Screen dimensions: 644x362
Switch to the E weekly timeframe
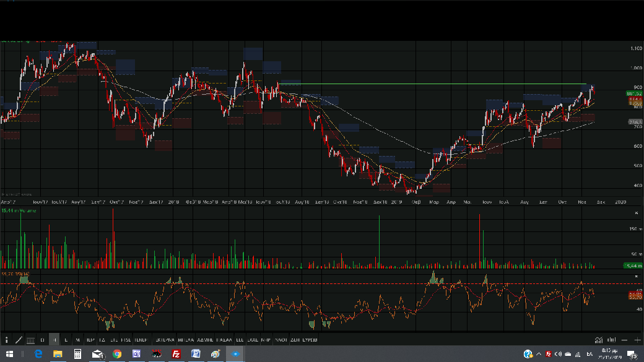[66, 340]
